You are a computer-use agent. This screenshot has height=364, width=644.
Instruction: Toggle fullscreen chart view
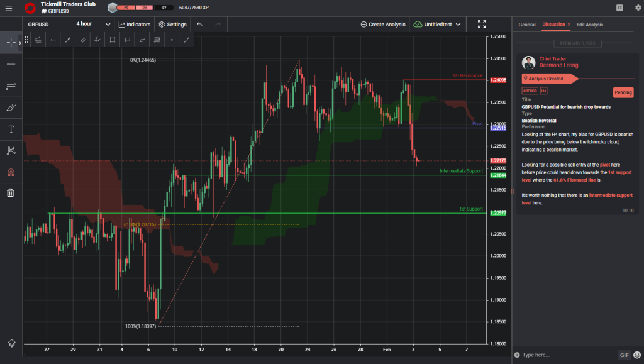point(482,24)
